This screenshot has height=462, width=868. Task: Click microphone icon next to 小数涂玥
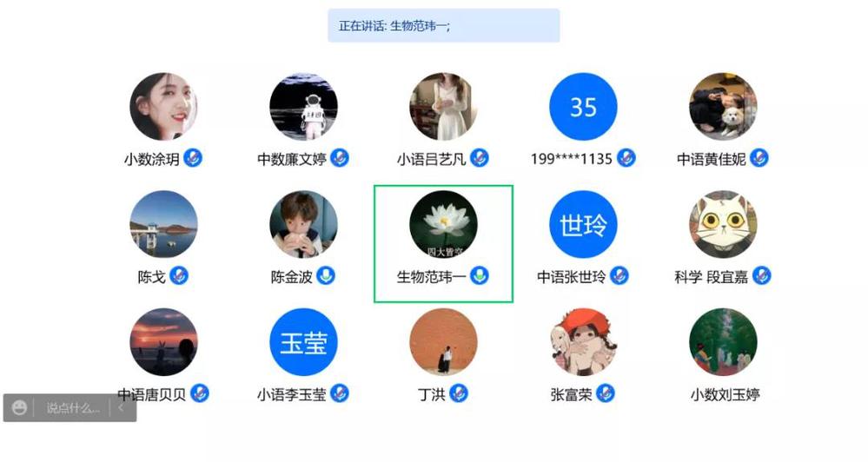pyautogui.click(x=193, y=158)
